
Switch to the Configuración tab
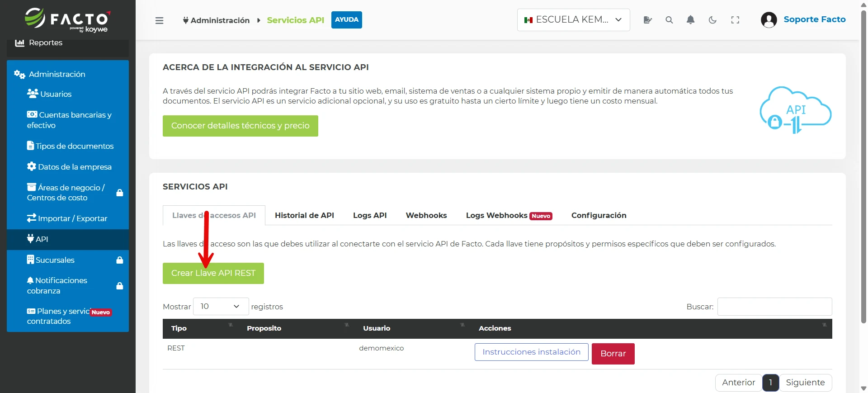[x=599, y=215]
